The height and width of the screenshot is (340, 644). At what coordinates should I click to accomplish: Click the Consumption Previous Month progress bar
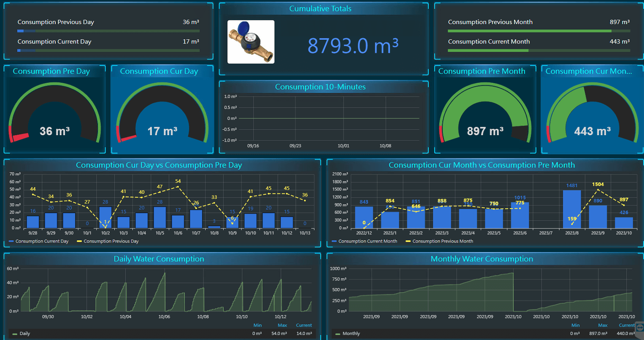click(x=538, y=31)
